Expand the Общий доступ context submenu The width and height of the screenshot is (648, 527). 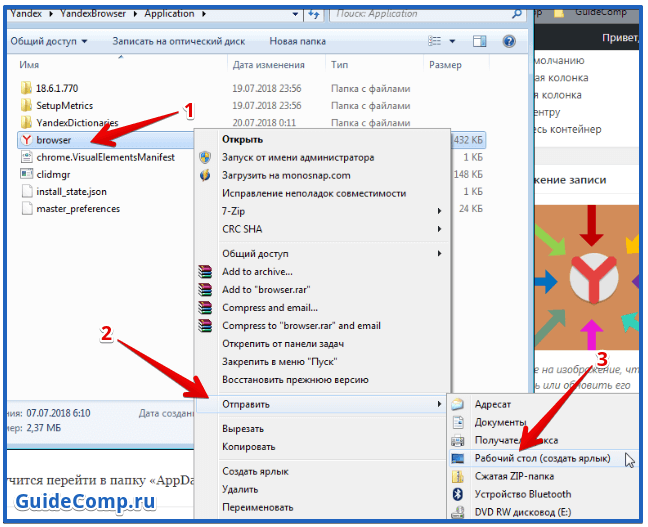click(439, 253)
